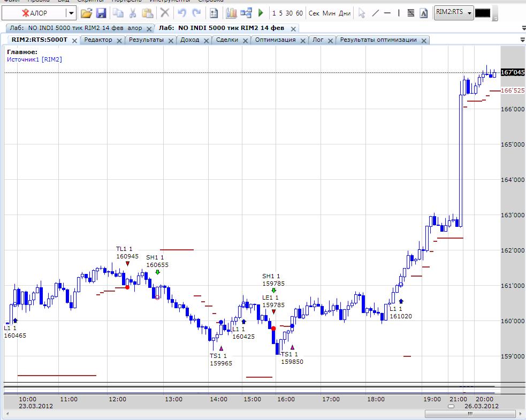Viewport: 526px width, 420px height.
Task: Redo the last action
Action: [196, 13]
